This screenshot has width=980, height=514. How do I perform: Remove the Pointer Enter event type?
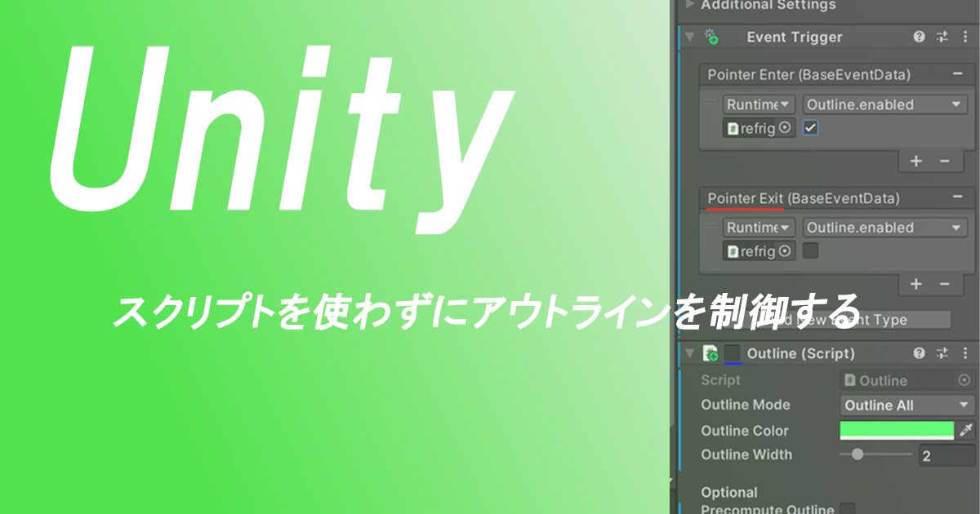coord(957,74)
